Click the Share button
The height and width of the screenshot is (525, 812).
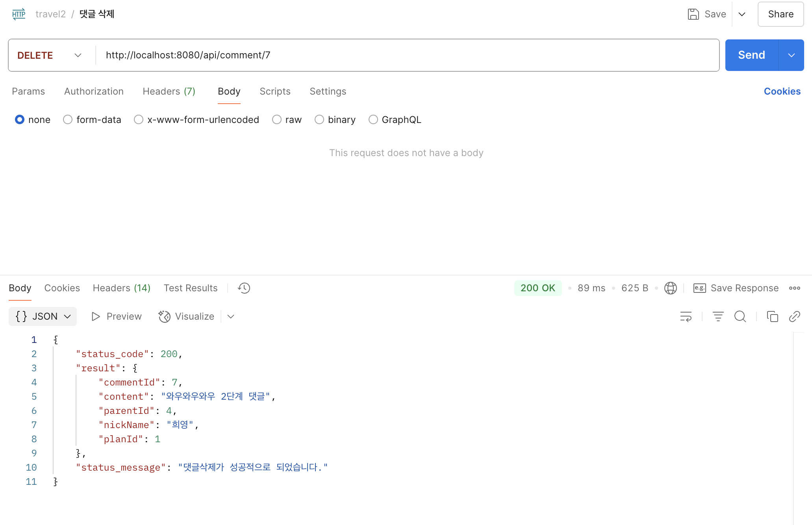[x=780, y=14]
